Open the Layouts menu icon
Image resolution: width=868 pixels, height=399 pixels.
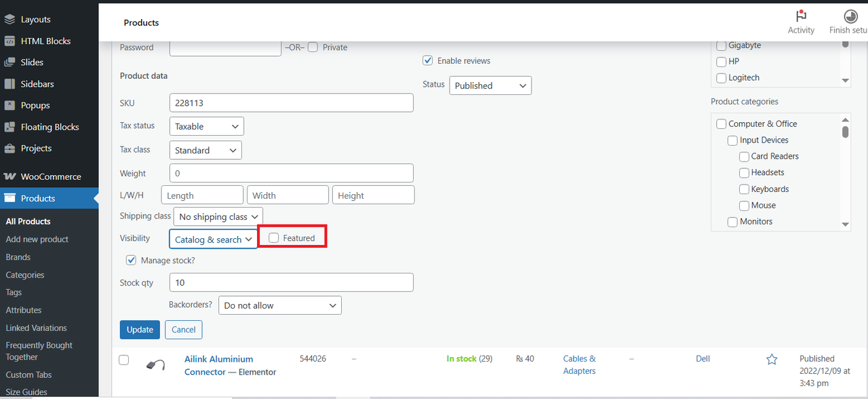pyautogui.click(x=9, y=20)
